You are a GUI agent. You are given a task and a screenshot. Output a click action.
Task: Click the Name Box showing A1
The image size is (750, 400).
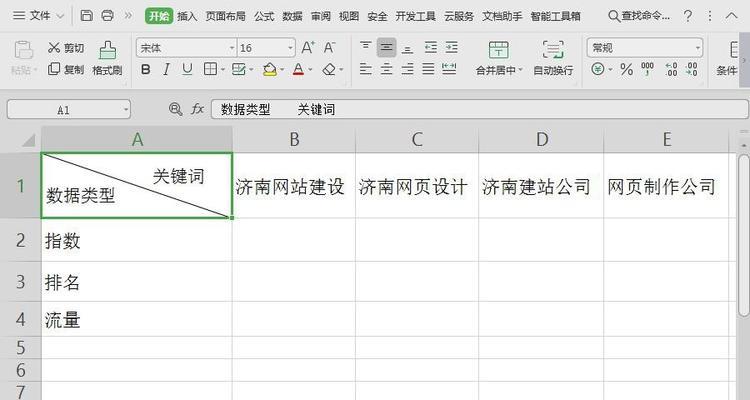coord(68,110)
